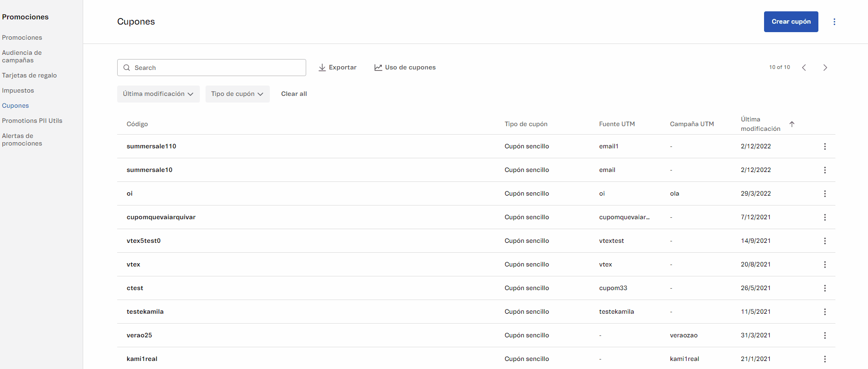Image resolution: width=868 pixels, height=369 pixels.
Task: Expand the Tipo de cupón filter
Action: click(x=237, y=94)
